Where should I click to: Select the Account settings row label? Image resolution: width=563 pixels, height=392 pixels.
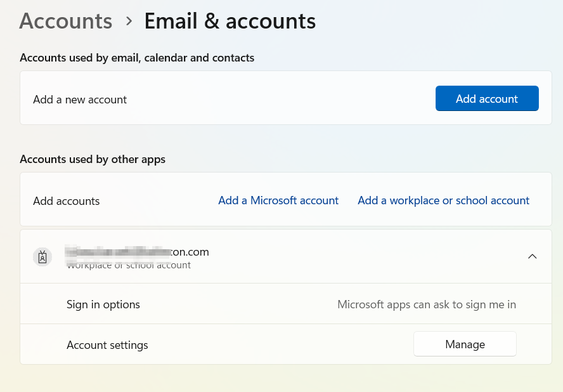click(x=107, y=345)
